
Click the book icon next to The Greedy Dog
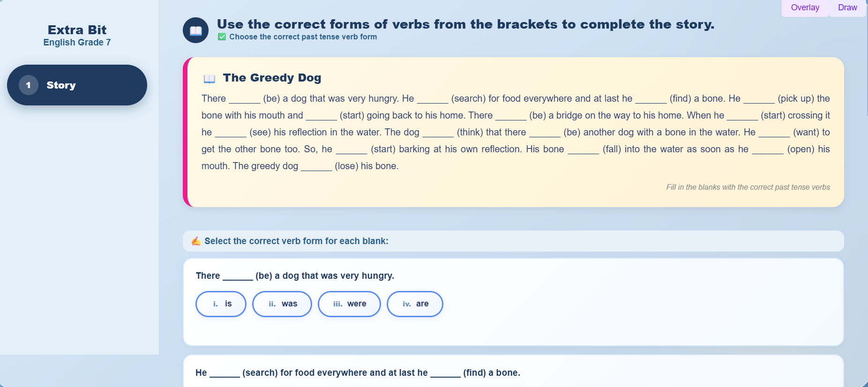point(209,78)
